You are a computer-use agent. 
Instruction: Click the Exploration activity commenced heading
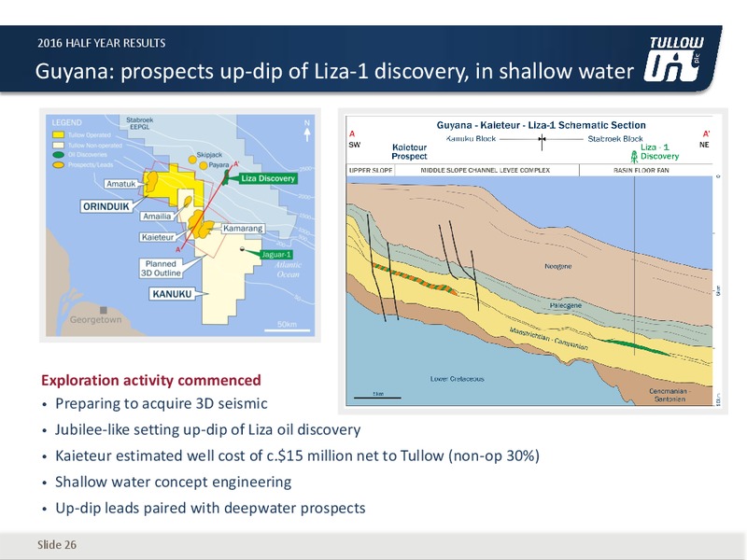(151, 380)
